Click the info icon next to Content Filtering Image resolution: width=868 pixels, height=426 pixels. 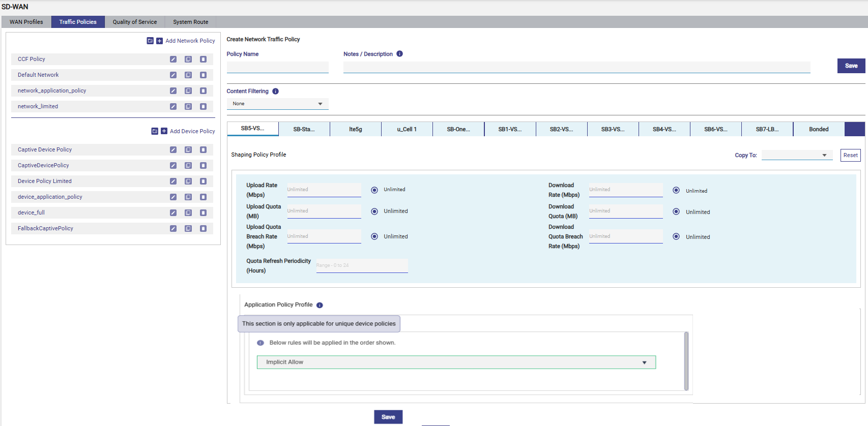click(x=275, y=92)
